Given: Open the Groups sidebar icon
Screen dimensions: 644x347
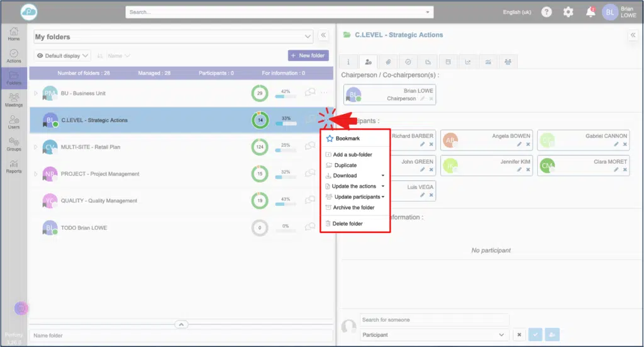Looking at the screenshot, I should click(x=14, y=144).
